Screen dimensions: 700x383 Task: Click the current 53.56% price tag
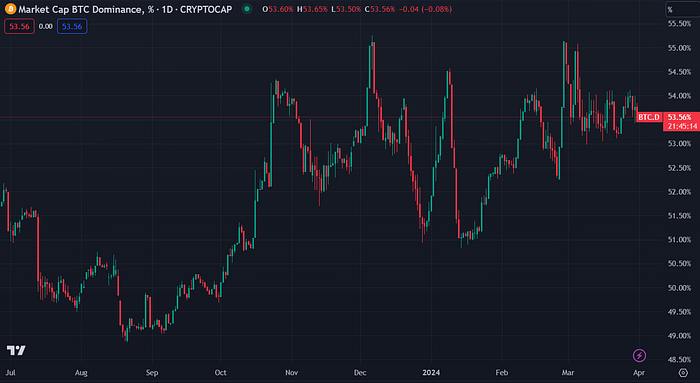[x=679, y=117]
